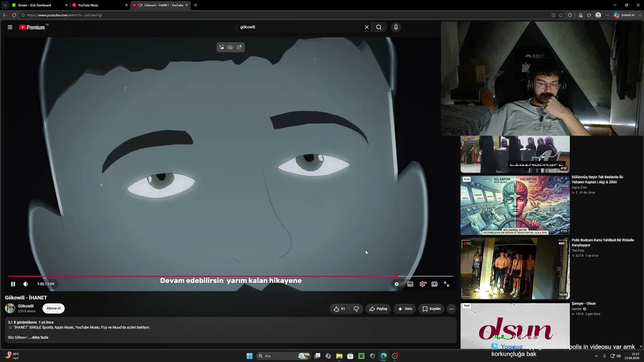Pause the playing video

click(13, 284)
